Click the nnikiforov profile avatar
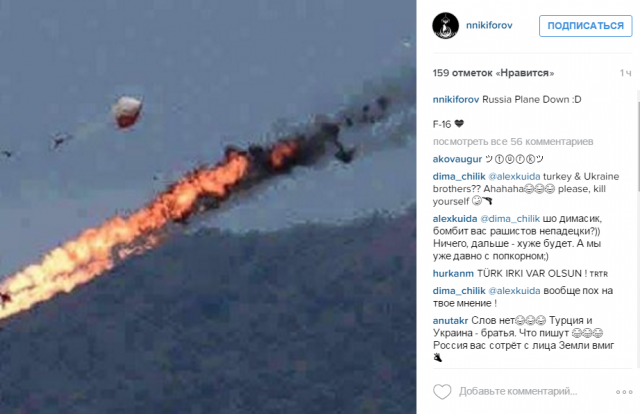 (446, 25)
